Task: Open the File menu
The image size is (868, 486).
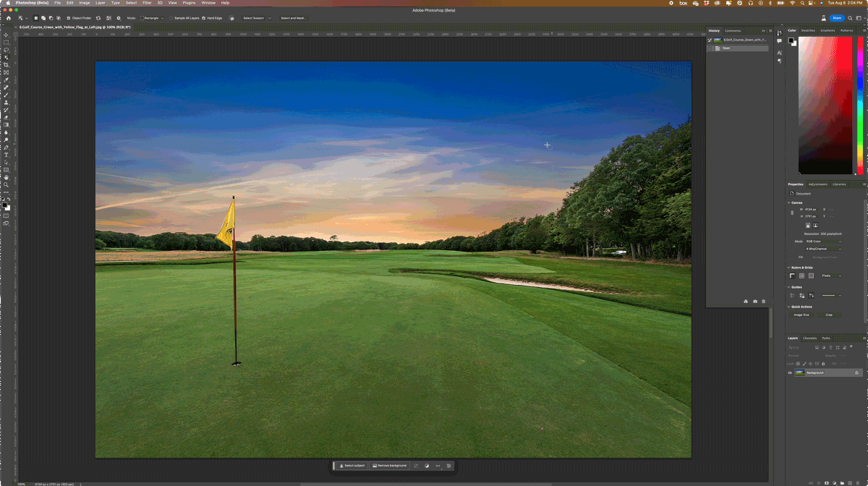Action: point(57,3)
